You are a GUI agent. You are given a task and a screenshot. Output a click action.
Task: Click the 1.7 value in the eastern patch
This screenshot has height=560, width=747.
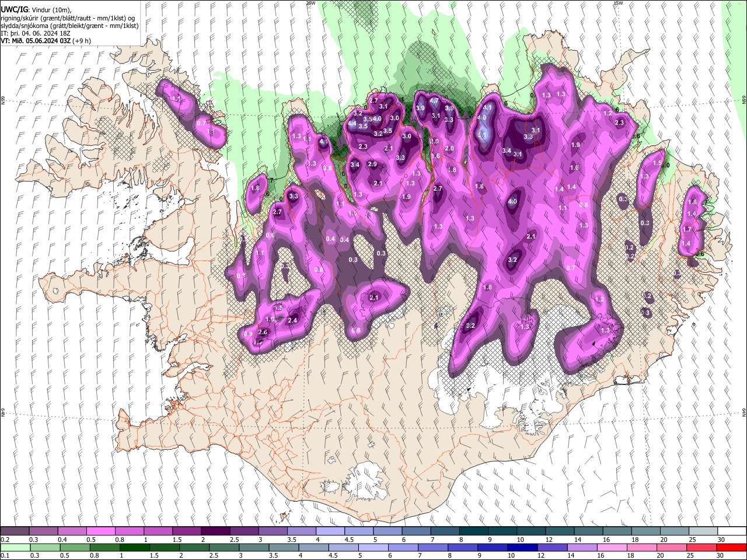point(687,230)
